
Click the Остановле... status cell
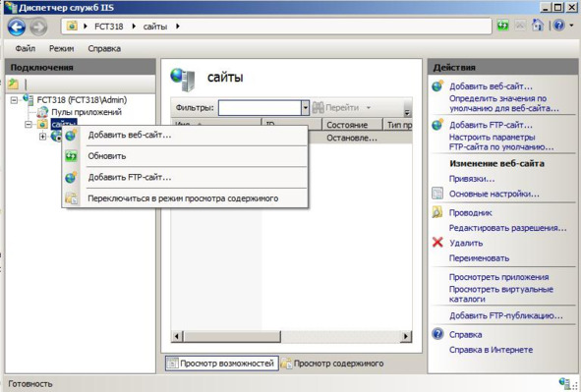click(352, 139)
